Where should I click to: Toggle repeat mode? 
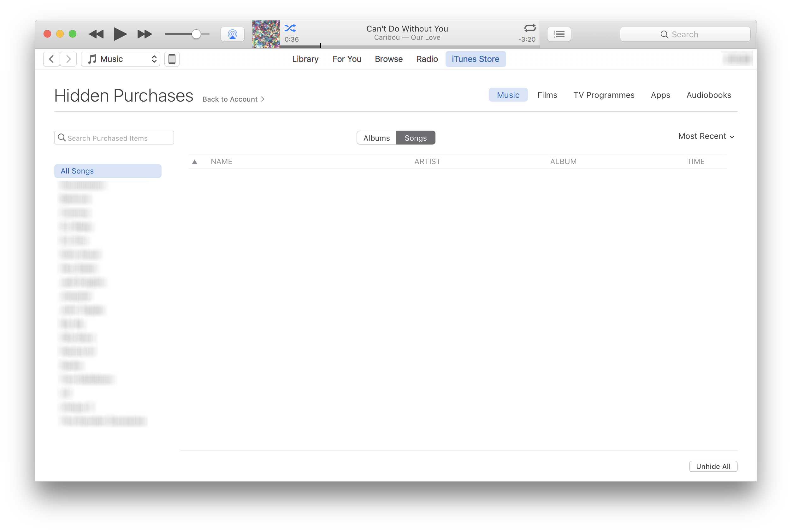pos(530,28)
